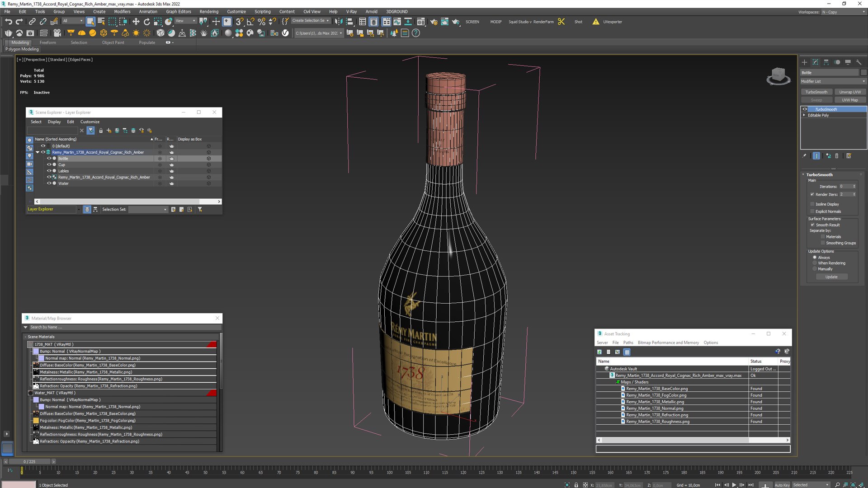868x488 pixels.
Task: Toggle the TurboSmooth modifier eye icon
Action: [x=805, y=109]
